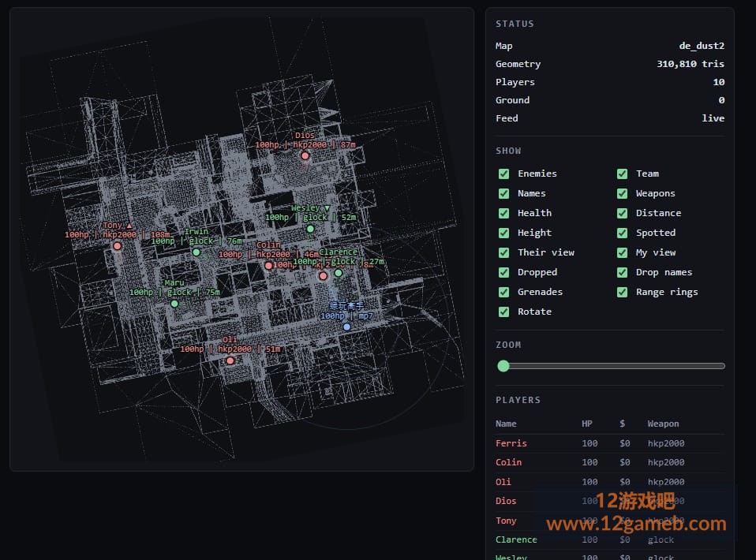Click the HP column header
This screenshot has height=560, width=756.
pos(587,424)
